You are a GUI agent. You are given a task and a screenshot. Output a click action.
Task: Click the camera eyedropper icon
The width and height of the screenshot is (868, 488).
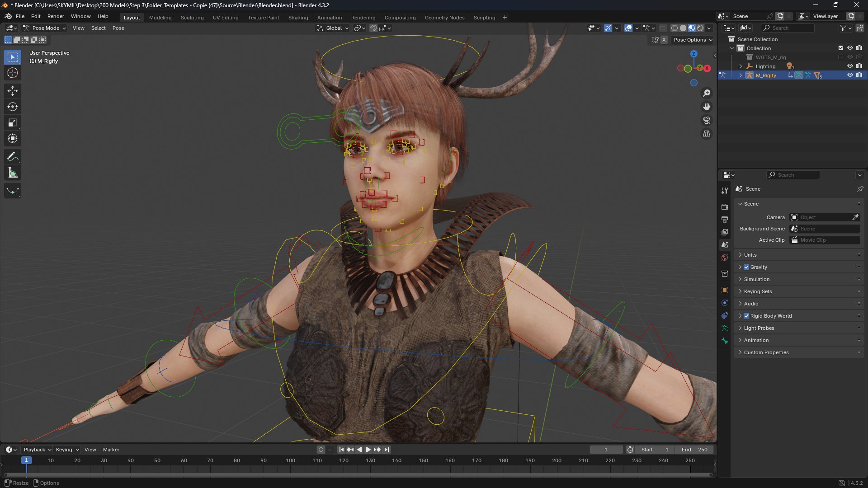(x=855, y=217)
